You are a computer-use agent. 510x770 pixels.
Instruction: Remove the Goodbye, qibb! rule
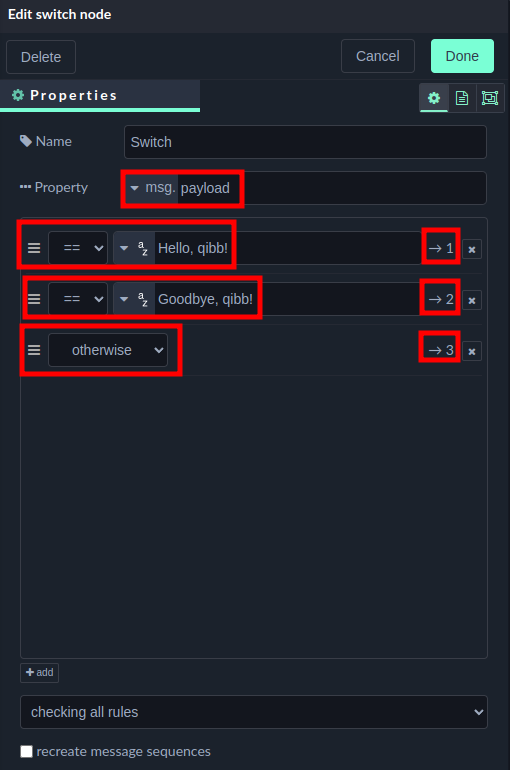tap(472, 300)
